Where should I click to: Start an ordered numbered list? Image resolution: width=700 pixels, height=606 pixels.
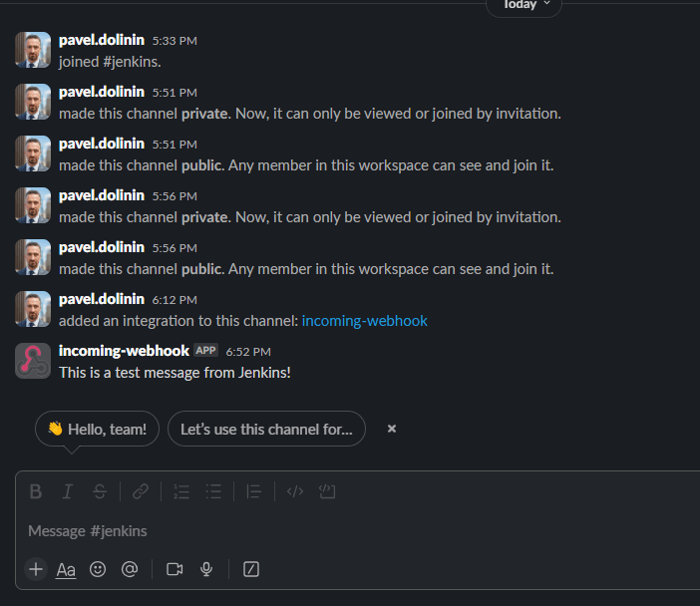point(181,491)
